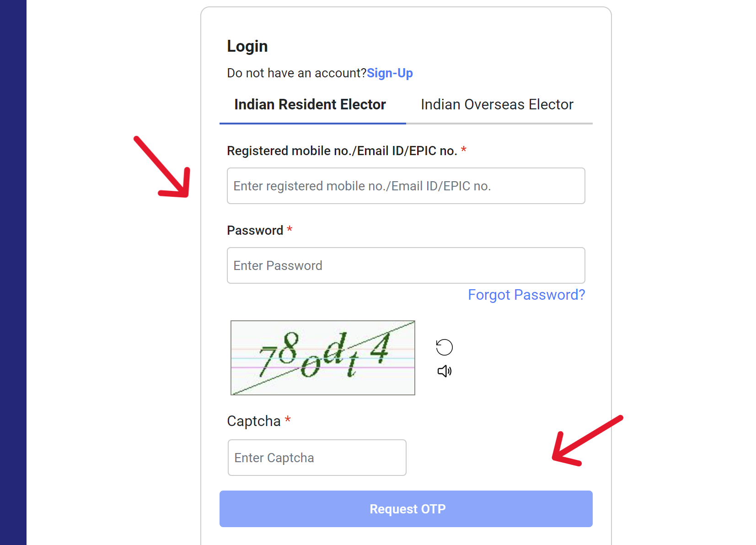The width and height of the screenshot is (756, 545).
Task: Click the dark blue sidebar on the left
Action: (13, 272)
